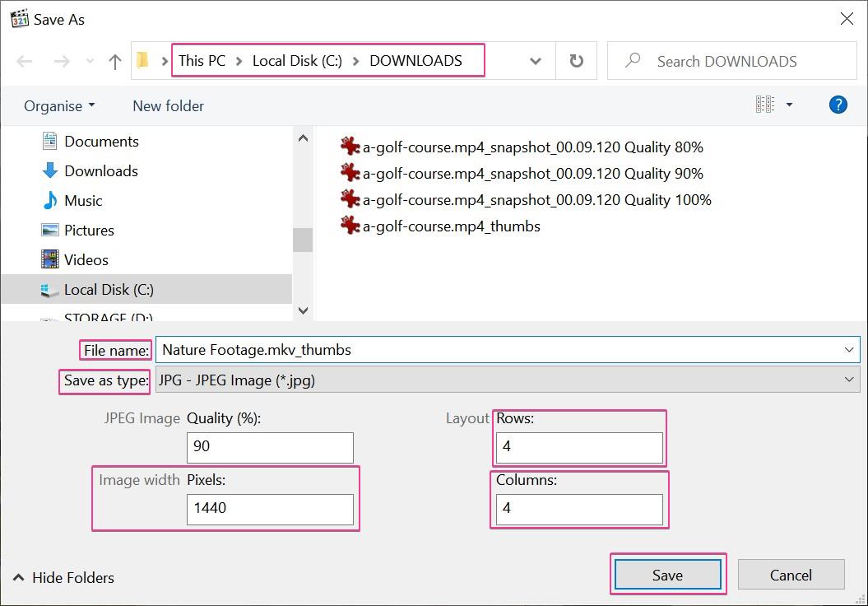Viewport: 868px width, 606px height.
Task: Open Help via the question mark icon
Action: pyautogui.click(x=838, y=105)
